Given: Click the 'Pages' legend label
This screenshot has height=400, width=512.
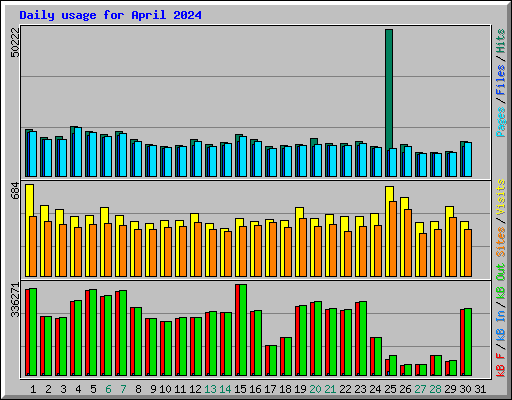Looking at the screenshot, I should [501, 122].
